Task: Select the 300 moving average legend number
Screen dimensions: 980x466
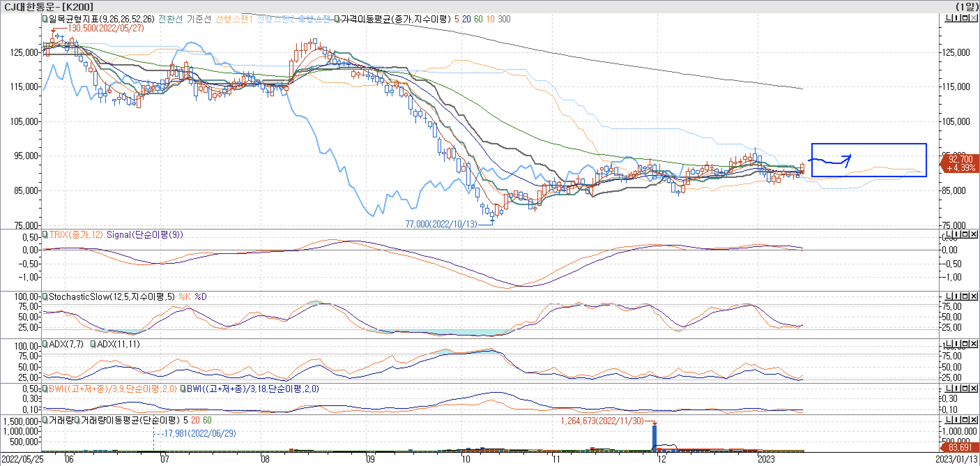Action: 504,19
